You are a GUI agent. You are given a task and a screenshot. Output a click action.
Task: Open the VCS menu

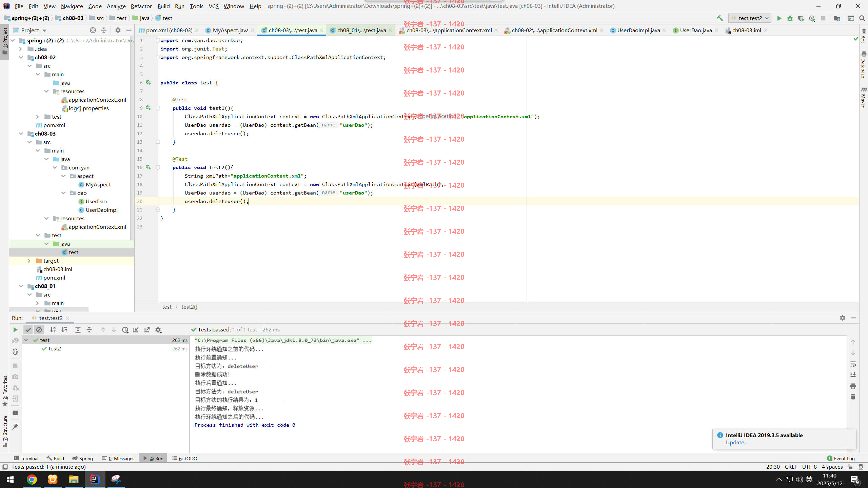click(x=214, y=6)
